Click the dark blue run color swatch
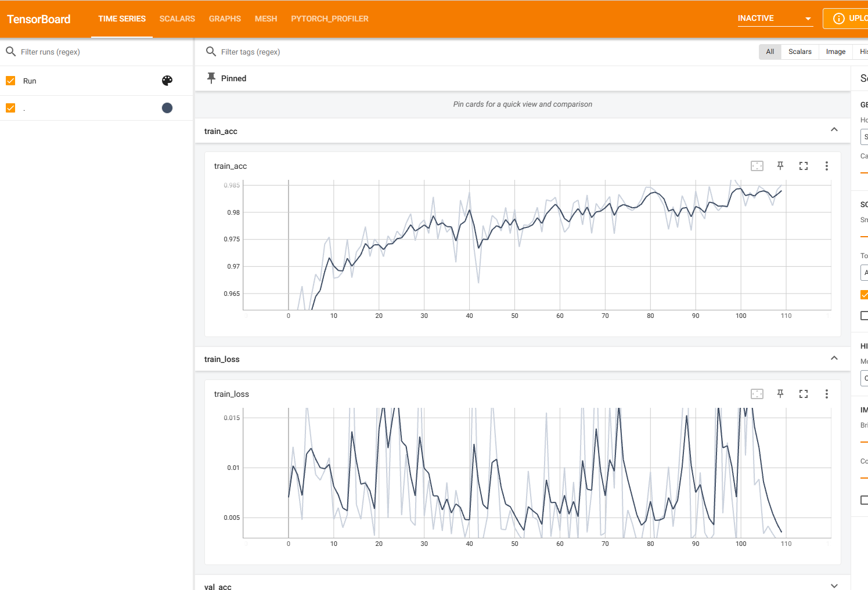 [167, 108]
